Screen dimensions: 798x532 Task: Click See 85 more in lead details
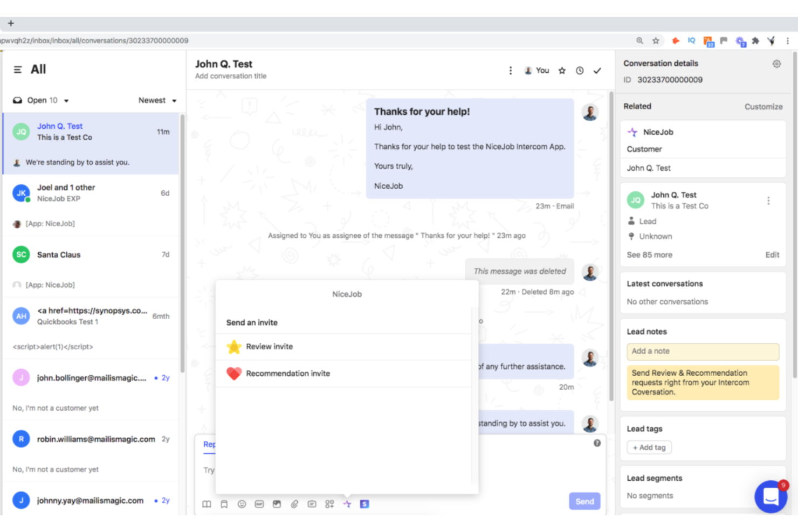[649, 254]
